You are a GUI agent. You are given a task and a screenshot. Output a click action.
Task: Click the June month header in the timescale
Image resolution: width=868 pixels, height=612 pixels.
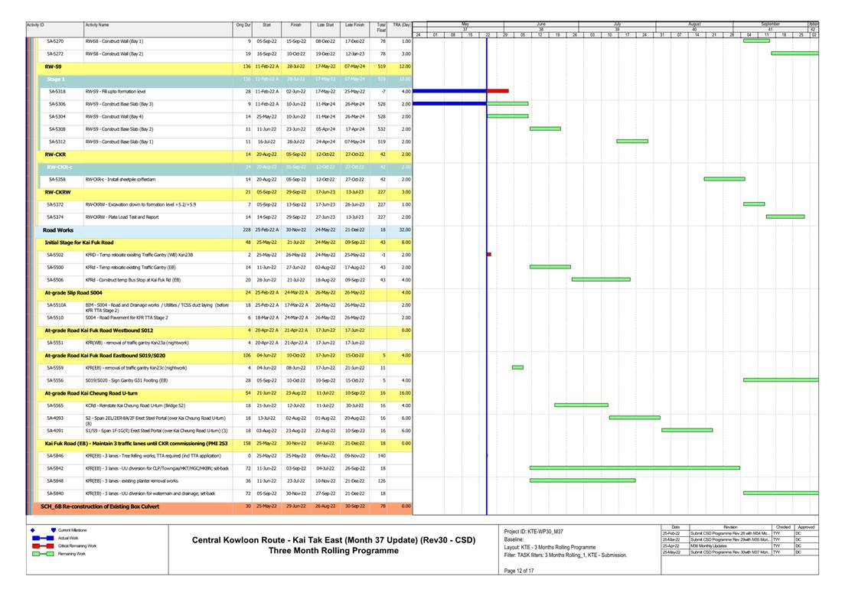[541, 25]
